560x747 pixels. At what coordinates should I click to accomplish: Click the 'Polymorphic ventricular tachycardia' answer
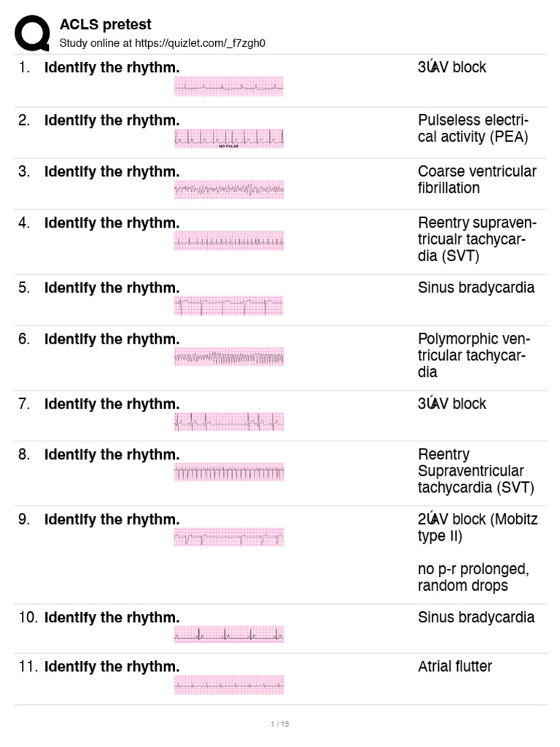click(x=474, y=355)
